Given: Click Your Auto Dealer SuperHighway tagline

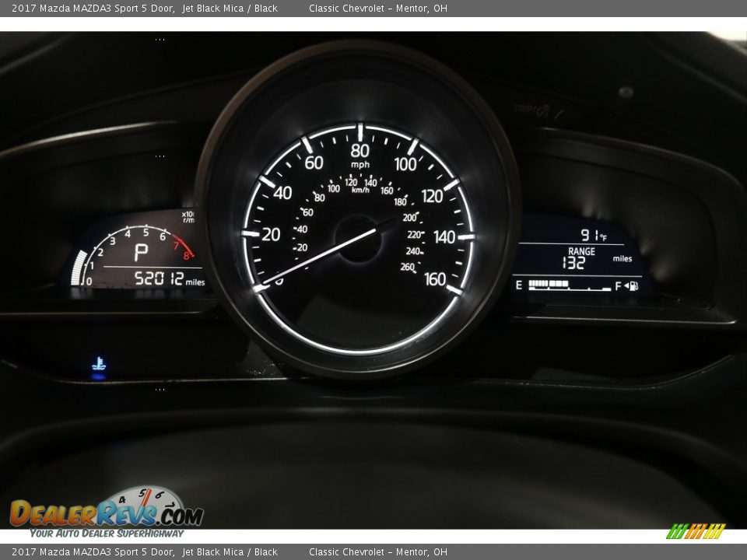Looking at the screenshot, I should coord(107,534).
